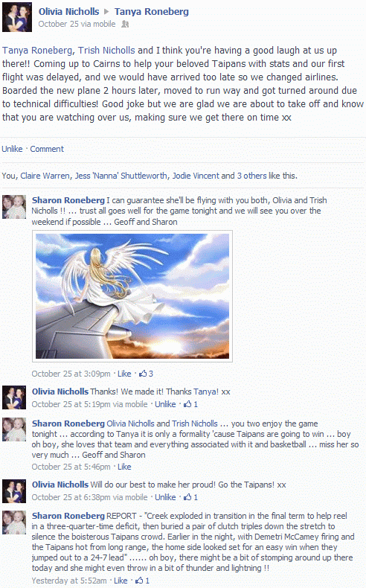Screen dimensions: 366x588
Task: Click Sharon Roneberg's avatar on first comment
Action: (x=14, y=207)
